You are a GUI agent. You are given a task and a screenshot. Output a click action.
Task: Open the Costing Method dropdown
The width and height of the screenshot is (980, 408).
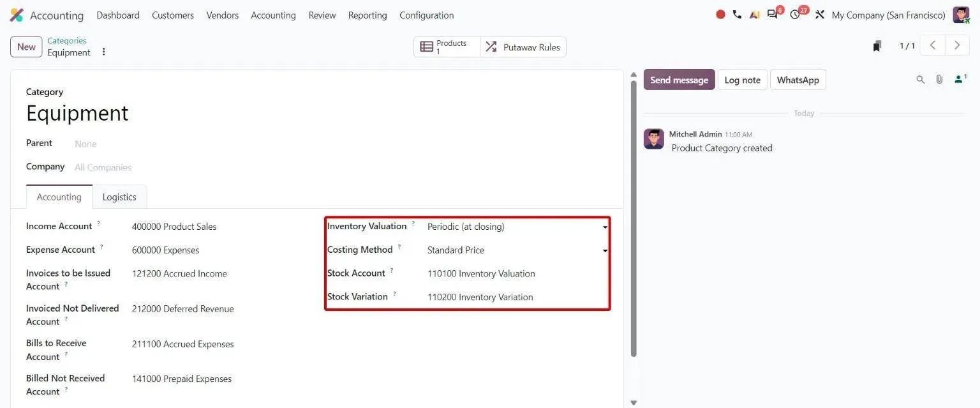[x=517, y=250]
